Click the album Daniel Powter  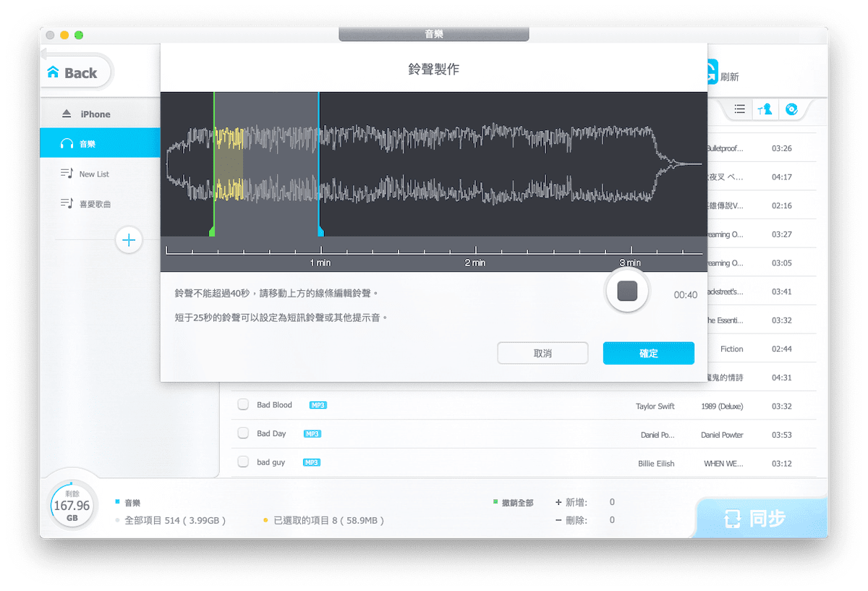pyautogui.click(x=722, y=435)
